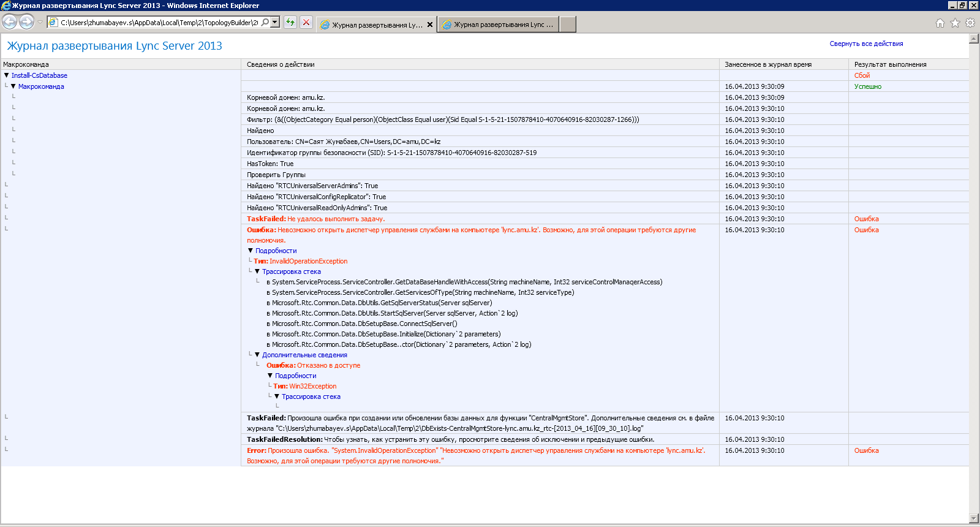The image size is (980, 527).
Task: Collapse the 'Дополнительные сведения' triangle
Action: pyautogui.click(x=257, y=355)
